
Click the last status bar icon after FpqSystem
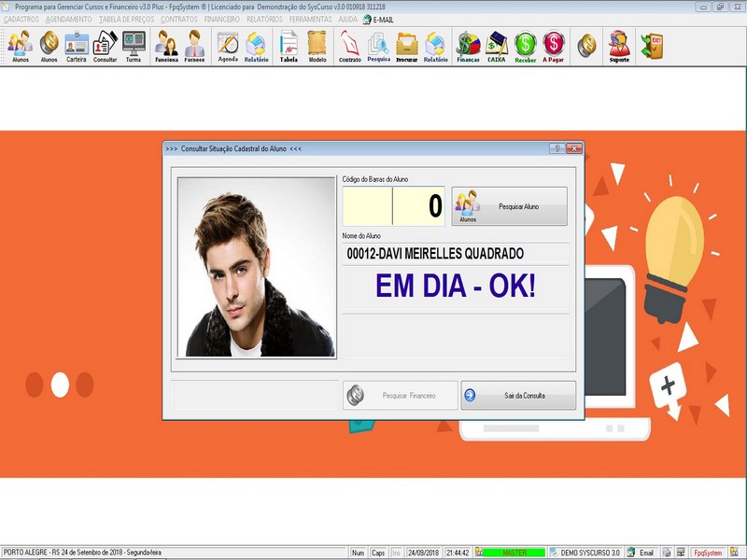pos(735,553)
